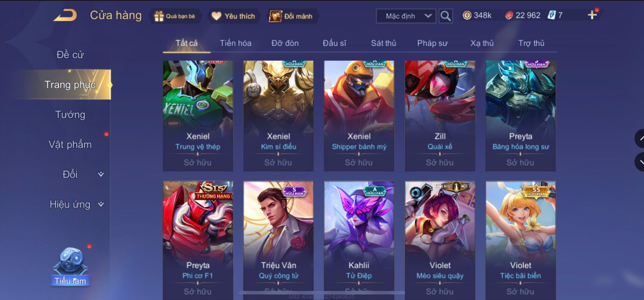
Task: Select the Violet Tiệc bãi biển skin card
Action: tap(521, 241)
